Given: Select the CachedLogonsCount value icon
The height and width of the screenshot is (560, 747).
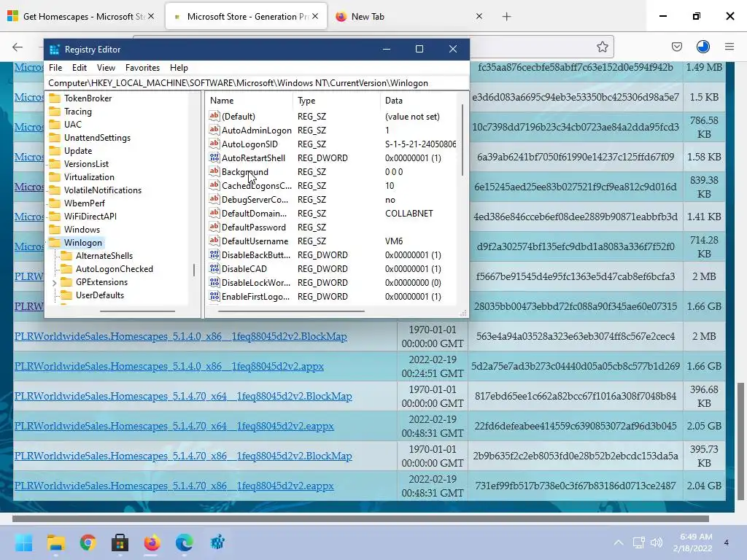Looking at the screenshot, I should coord(214,185).
